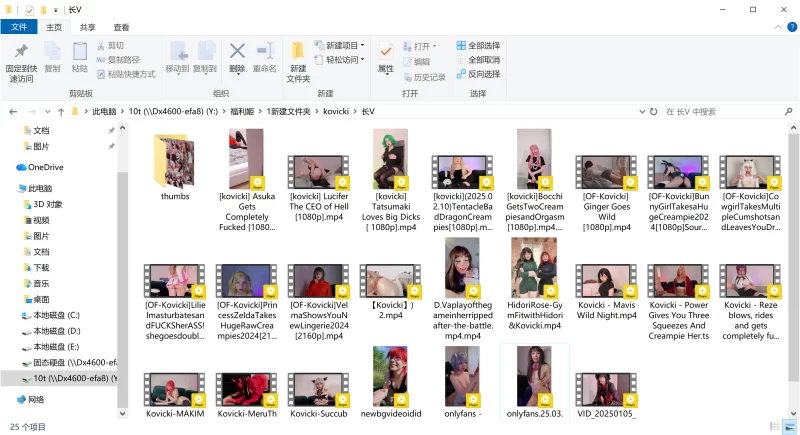The image size is (800, 435).
Task: Click 1新建文件夹 in the address path
Action: [288, 112]
